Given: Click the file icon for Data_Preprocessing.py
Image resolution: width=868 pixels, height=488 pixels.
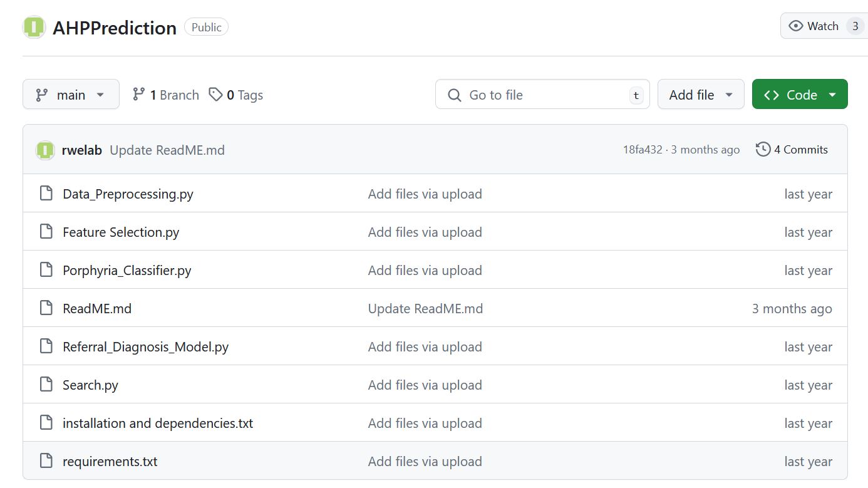Looking at the screenshot, I should pos(46,194).
